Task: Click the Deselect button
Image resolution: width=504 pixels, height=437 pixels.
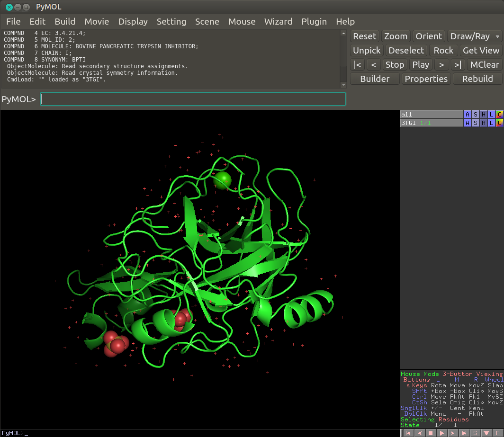Action: tap(406, 51)
